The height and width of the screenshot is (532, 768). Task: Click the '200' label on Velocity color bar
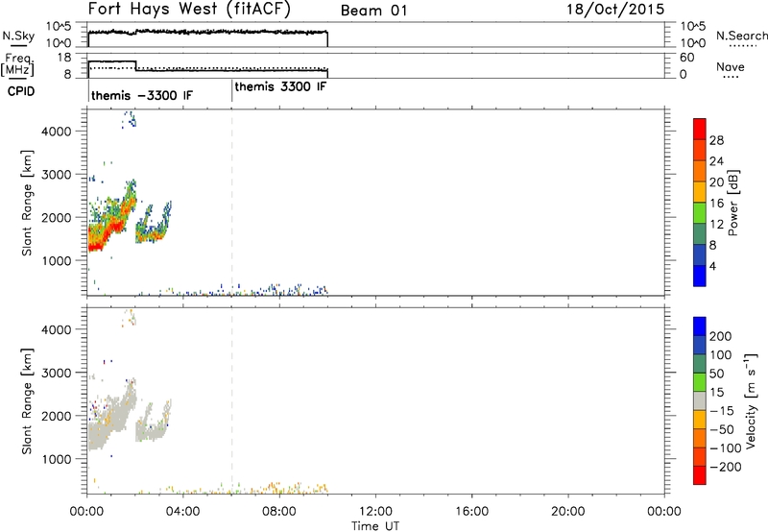(x=721, y=336)
